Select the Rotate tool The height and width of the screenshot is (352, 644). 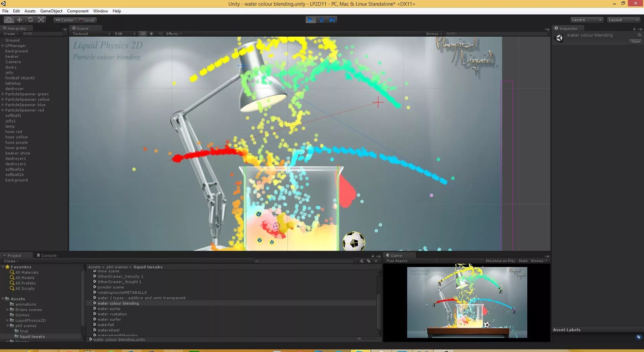click(30, 20)
